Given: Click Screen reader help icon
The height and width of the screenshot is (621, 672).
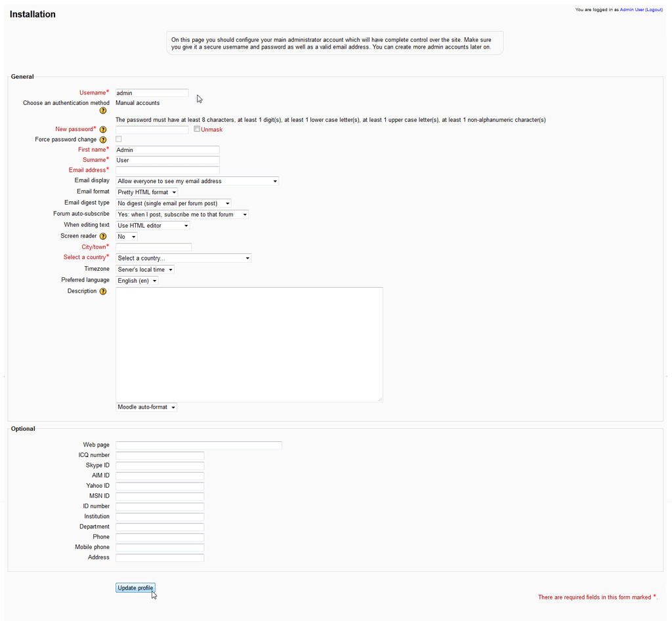Looking at the screenshot, I should click(103, 236).
